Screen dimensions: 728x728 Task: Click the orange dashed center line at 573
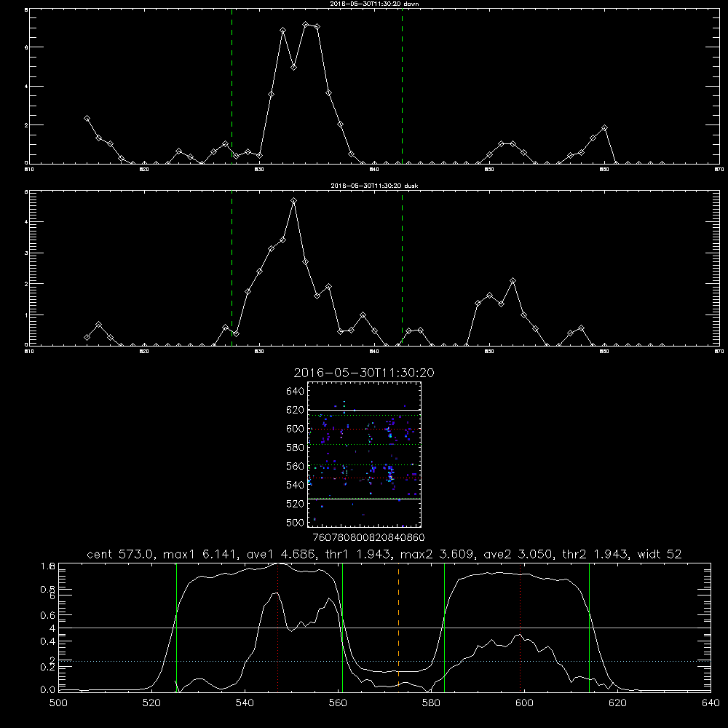coord(398,627)
